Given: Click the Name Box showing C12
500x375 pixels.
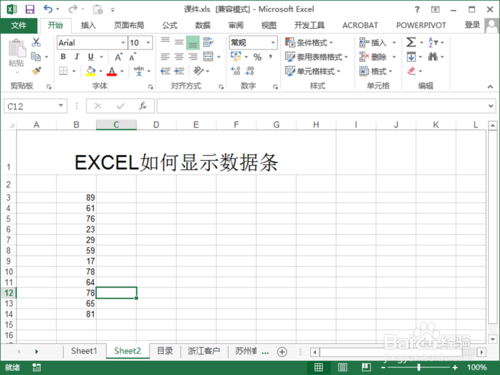Looking at the screenshot, I should pyautogui.click(x=35, y=106).
